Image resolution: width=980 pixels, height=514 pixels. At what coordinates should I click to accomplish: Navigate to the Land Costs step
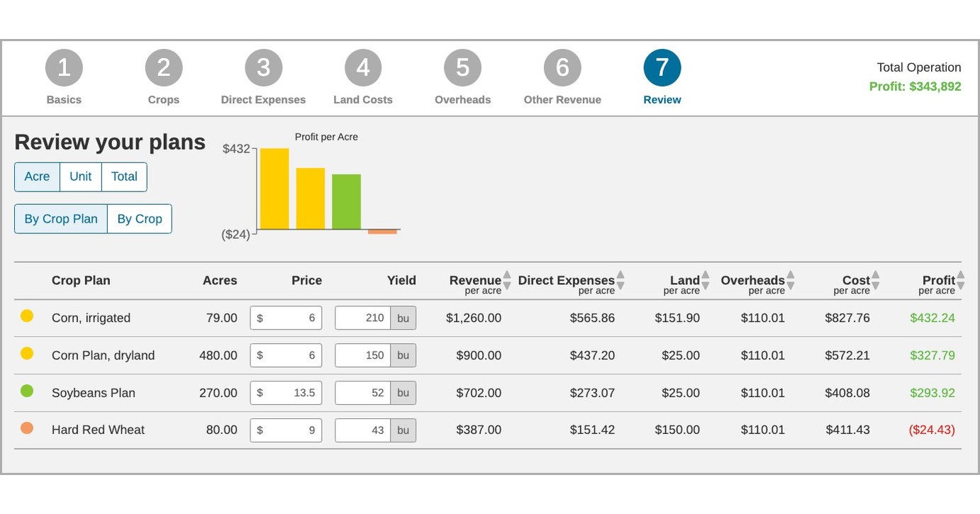coord(363,66)
